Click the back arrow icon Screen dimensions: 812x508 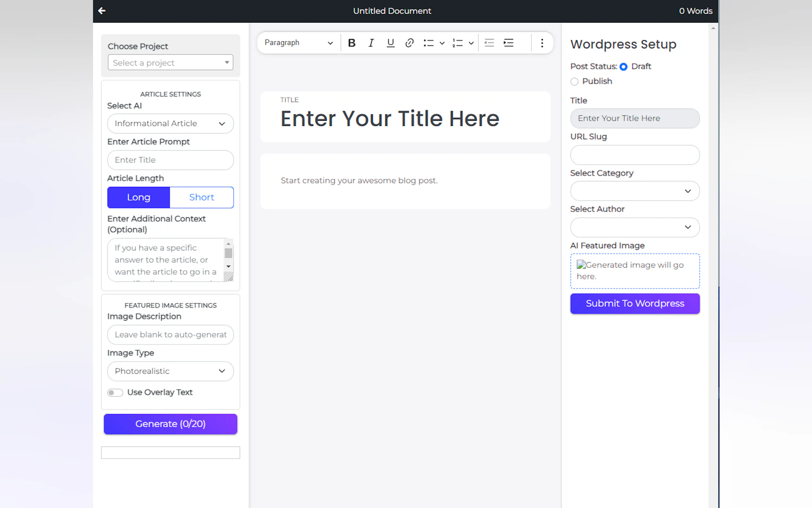coord(102,11)
